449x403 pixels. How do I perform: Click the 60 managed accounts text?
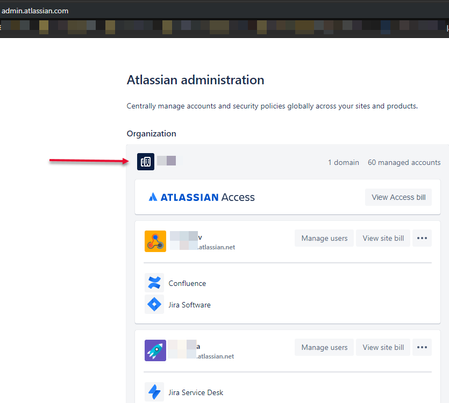(x=404, y=162)
